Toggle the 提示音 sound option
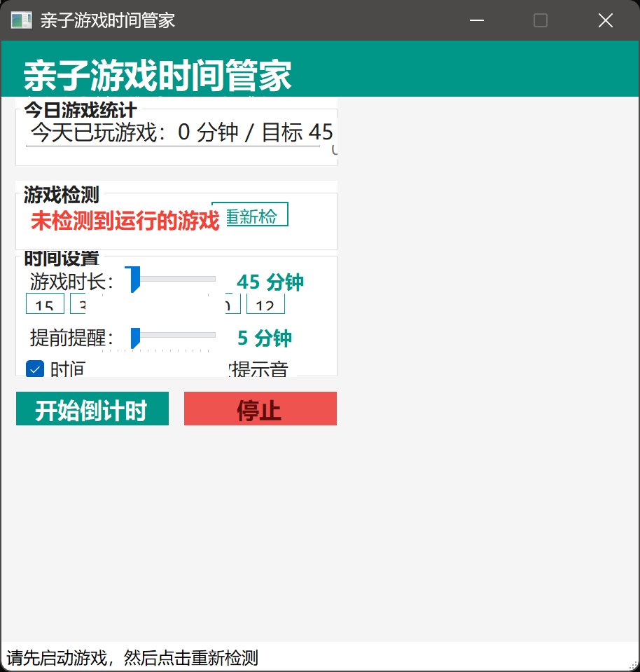Image resolution: width=640 pixels, height=672 pixels. click(259, 369)
